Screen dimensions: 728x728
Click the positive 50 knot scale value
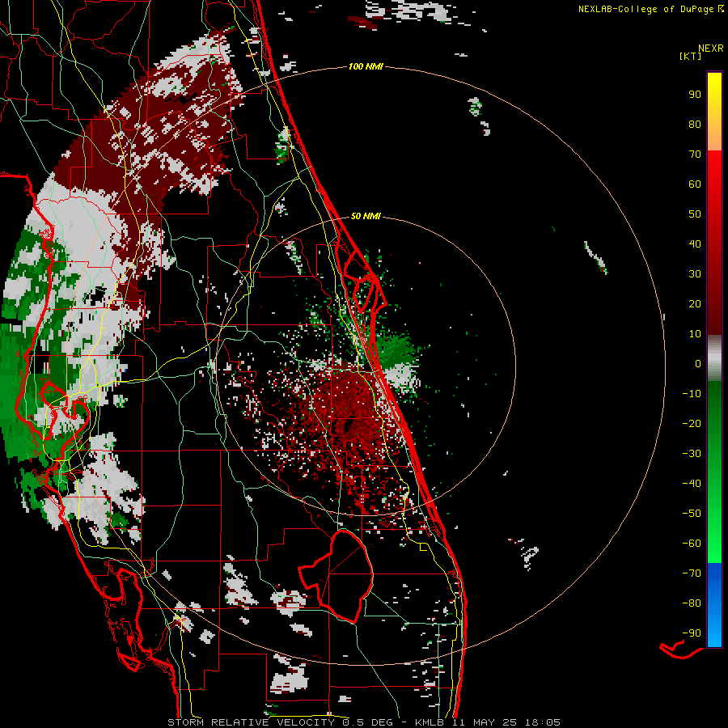point(695,214)
